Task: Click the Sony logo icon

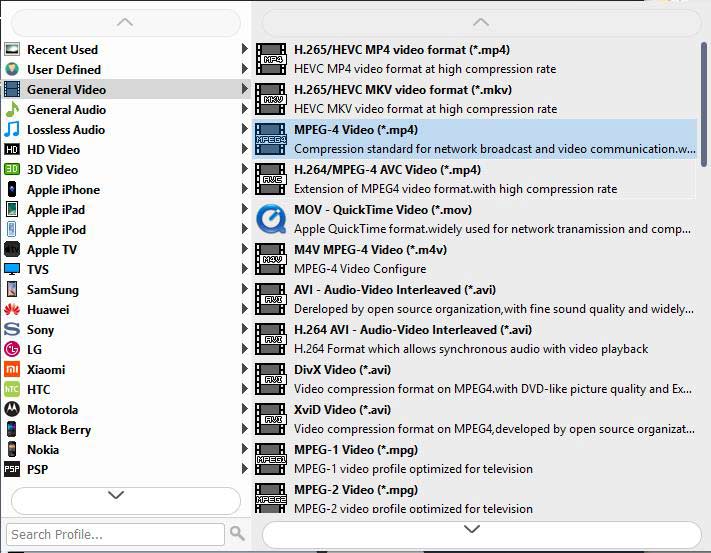Action: tap(12, 329)
